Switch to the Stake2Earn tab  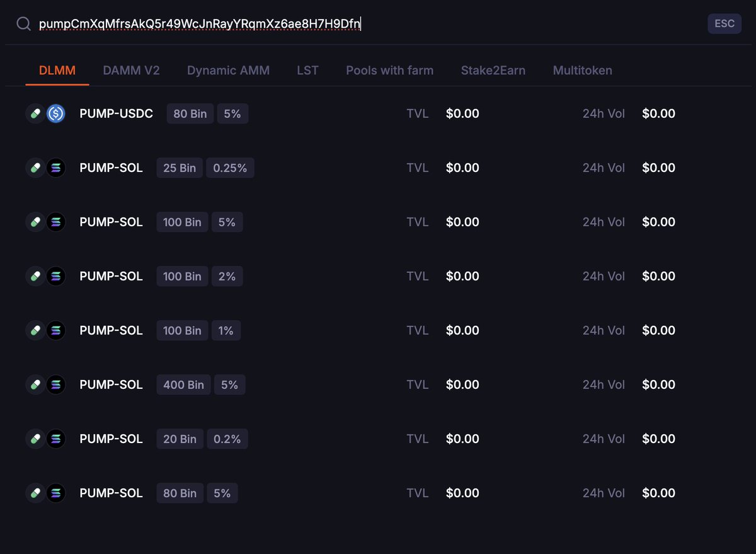click(x=493, y=71)
